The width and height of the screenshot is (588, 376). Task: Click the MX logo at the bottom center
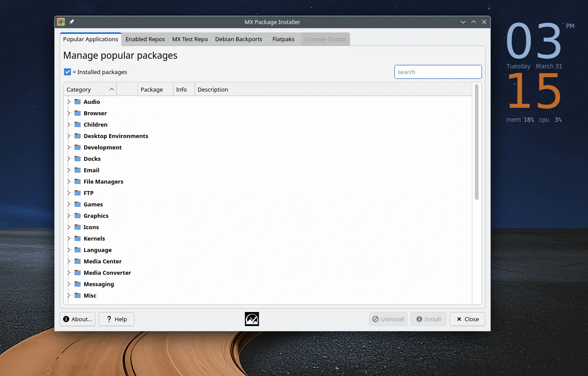(x=251, y=319)
